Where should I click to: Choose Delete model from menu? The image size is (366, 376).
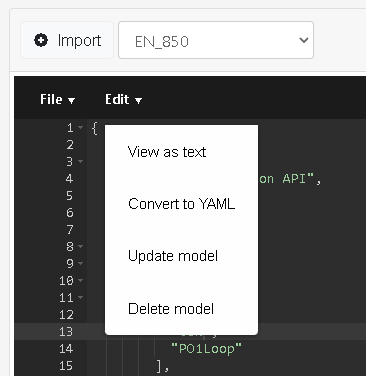coord(181,308)
